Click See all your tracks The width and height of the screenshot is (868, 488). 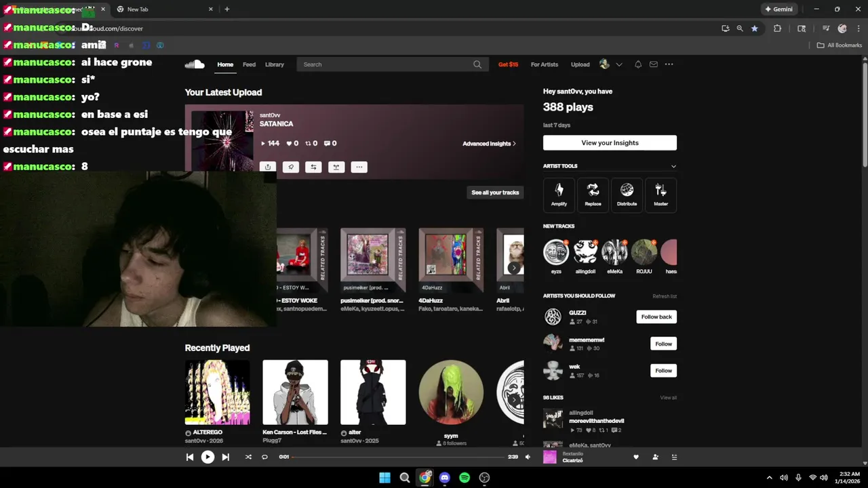click(x=495, y=192)
